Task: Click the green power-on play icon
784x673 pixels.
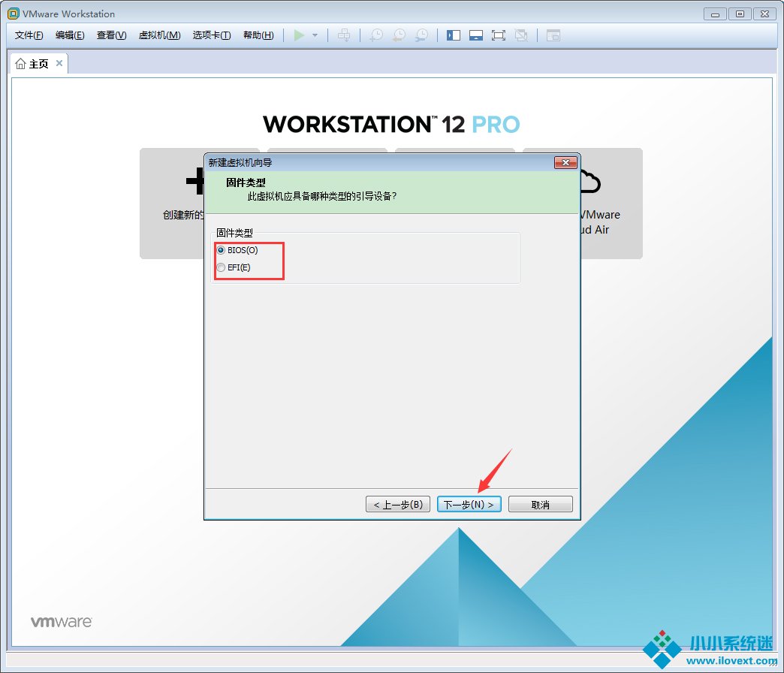Action: pos(299,35)
